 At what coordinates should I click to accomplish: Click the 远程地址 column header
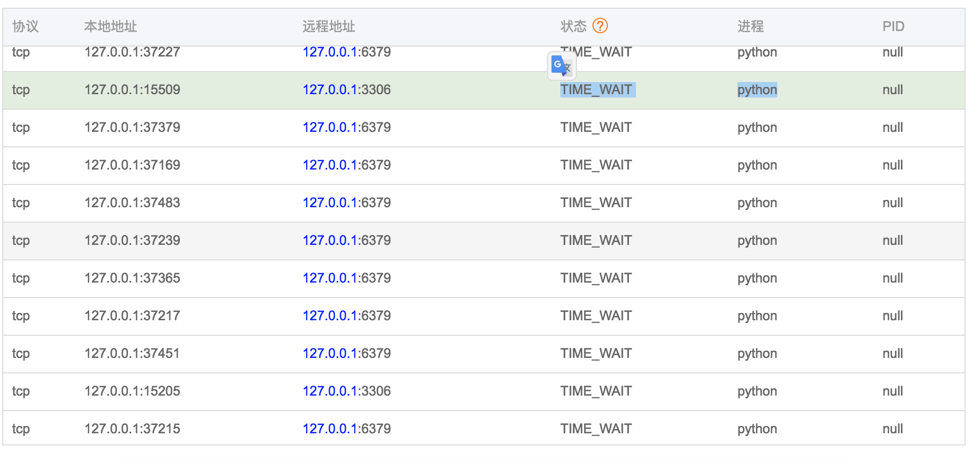(328, 26)
